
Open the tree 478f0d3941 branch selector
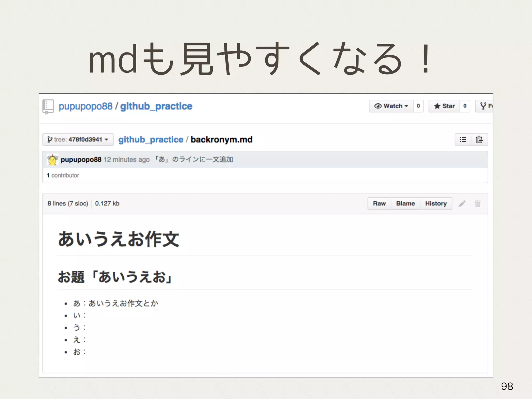78,140
